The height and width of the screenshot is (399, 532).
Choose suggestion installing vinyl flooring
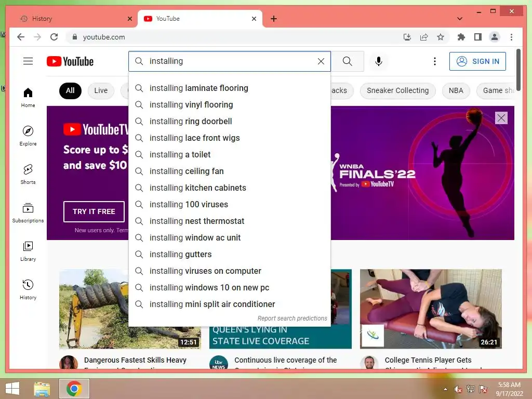pyautogui.click(x=230, y=105)
